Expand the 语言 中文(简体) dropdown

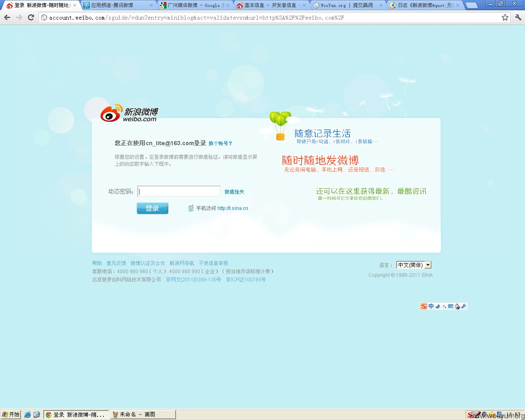[414, 265]
